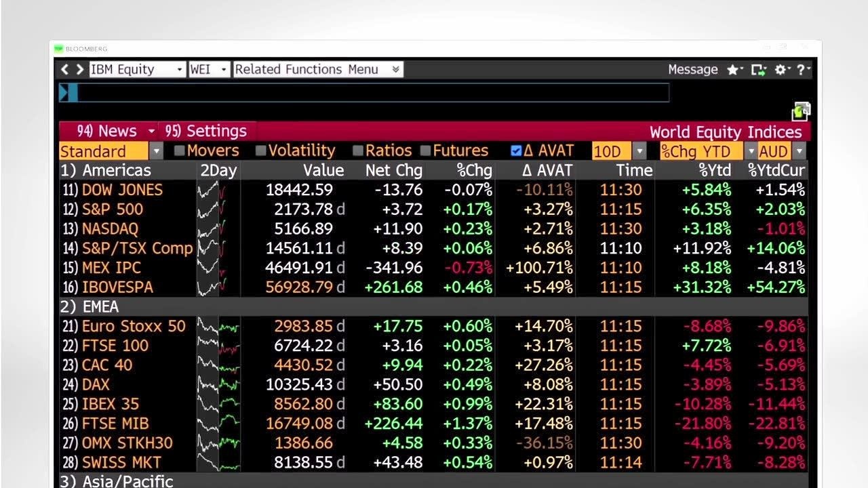This screenshot has width=868, height=488.
Task: Open the 95) Settings tab
Action: tap(205, 131)
